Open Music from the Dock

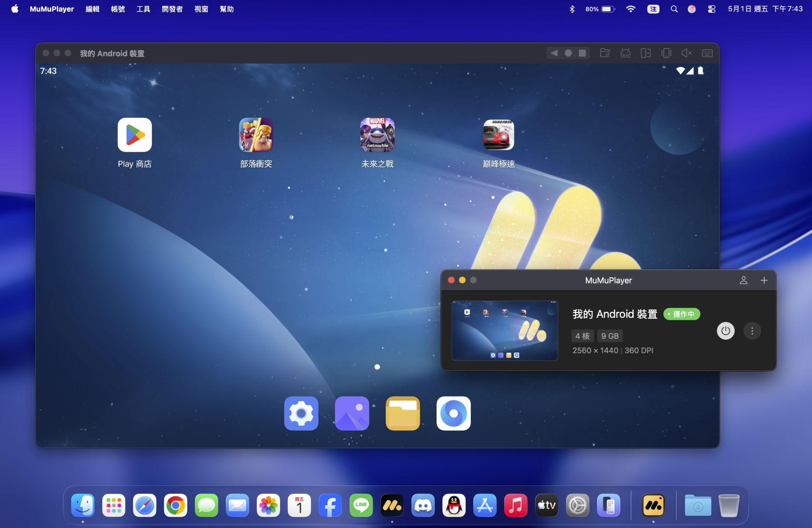pyautogui.click(x=516, y=506)
